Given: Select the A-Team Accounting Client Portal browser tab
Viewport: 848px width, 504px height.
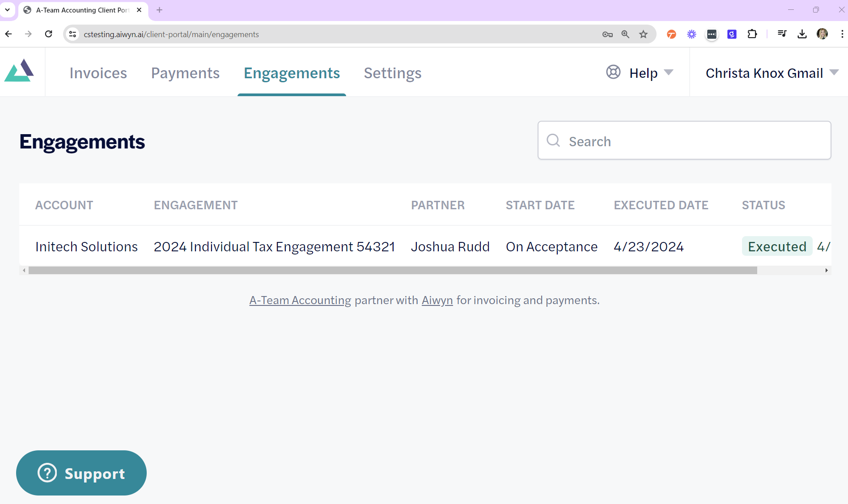Looking at the screenshot, I should click(x=83, y=10).
